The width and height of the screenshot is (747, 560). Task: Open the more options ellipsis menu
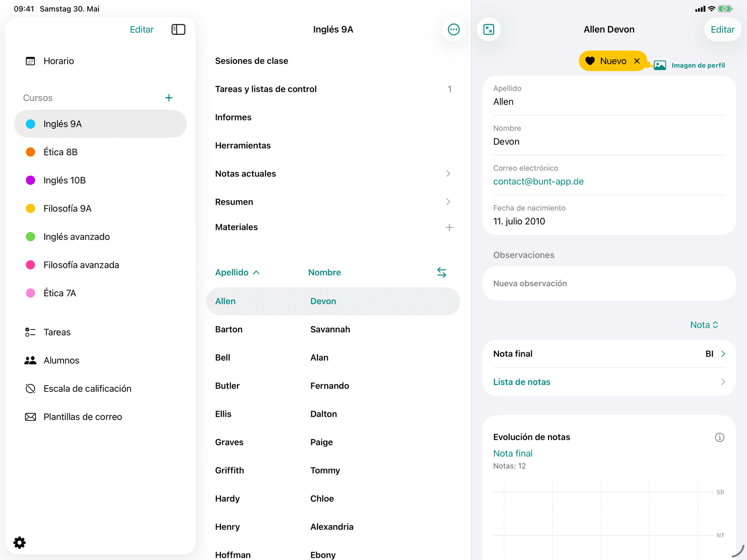point(453,29)
